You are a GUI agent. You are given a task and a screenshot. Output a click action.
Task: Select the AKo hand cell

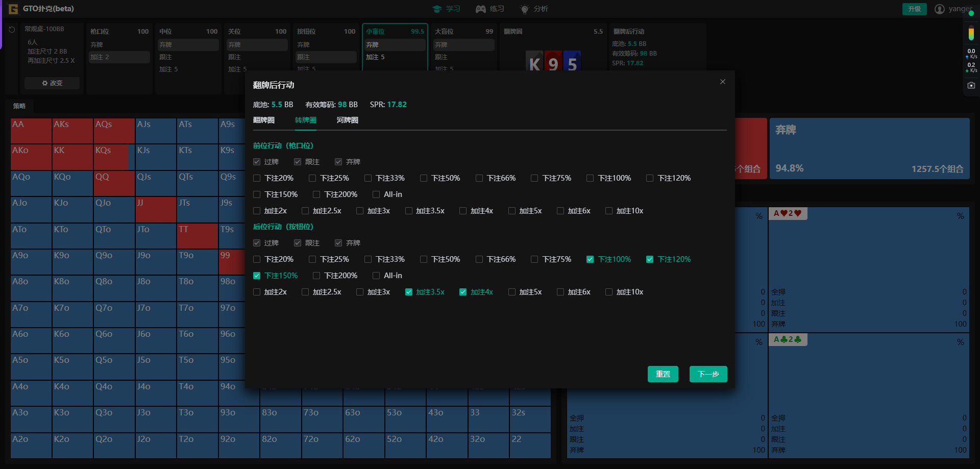click(x=31, y=157)
